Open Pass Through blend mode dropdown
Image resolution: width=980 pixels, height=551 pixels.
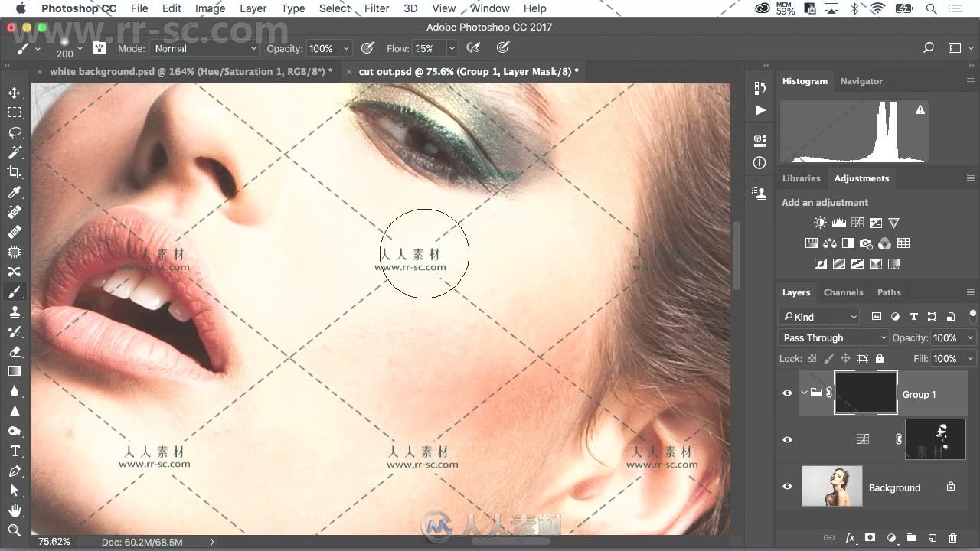833,337
